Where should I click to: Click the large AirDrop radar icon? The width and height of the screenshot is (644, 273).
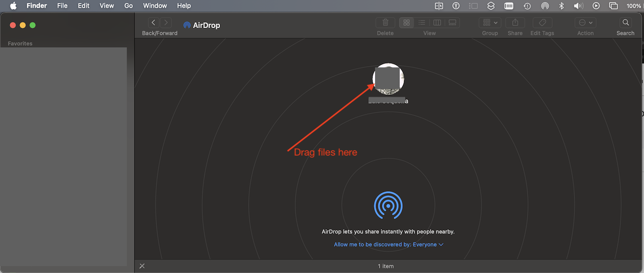388,205
